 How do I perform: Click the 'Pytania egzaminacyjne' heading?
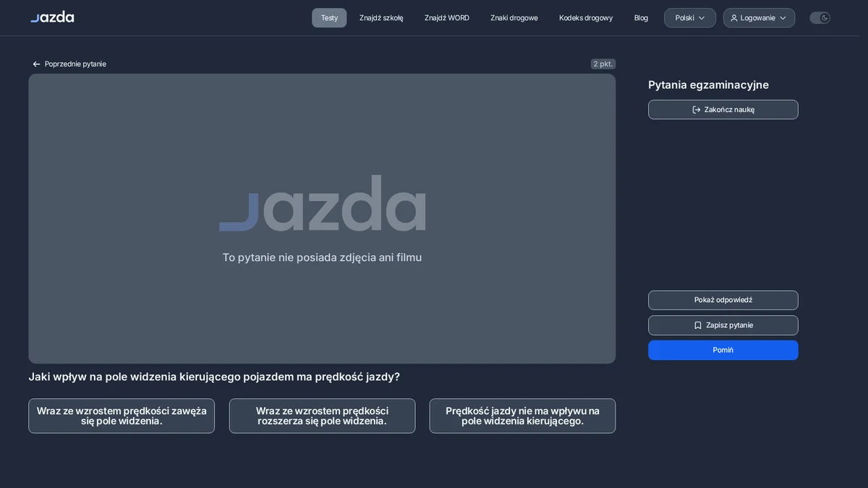[708, 85]
